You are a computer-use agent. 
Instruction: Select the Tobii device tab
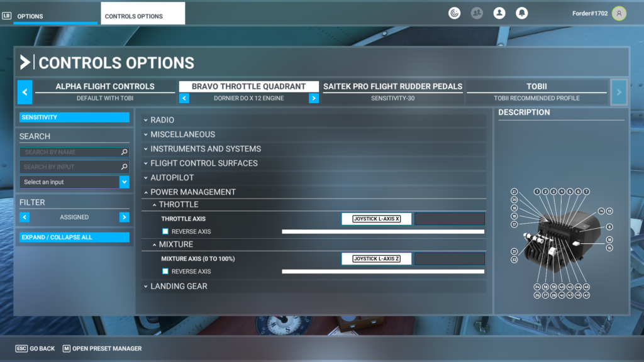[x=537, y=86]
